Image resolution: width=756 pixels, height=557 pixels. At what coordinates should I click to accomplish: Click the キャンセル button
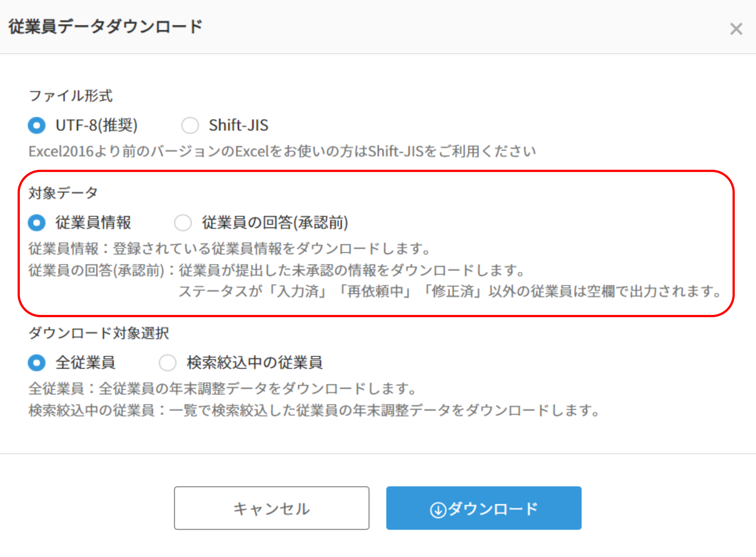(272, 508)
